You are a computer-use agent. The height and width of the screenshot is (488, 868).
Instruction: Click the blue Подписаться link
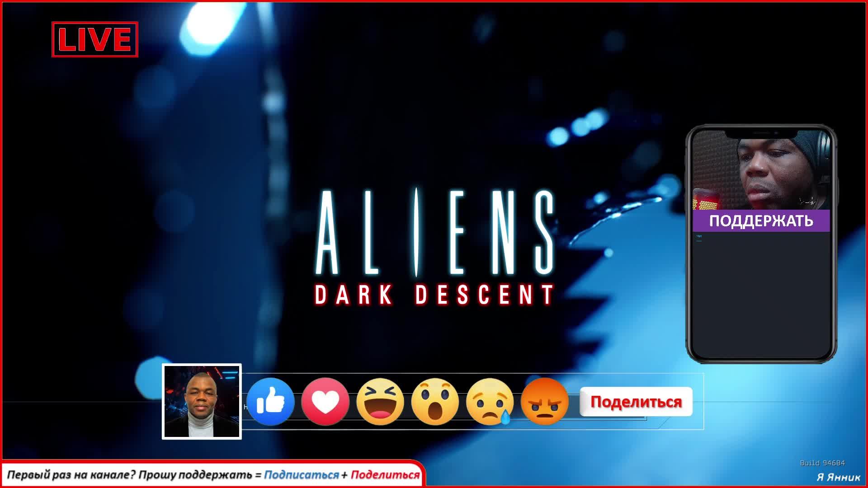pos(301,475)
